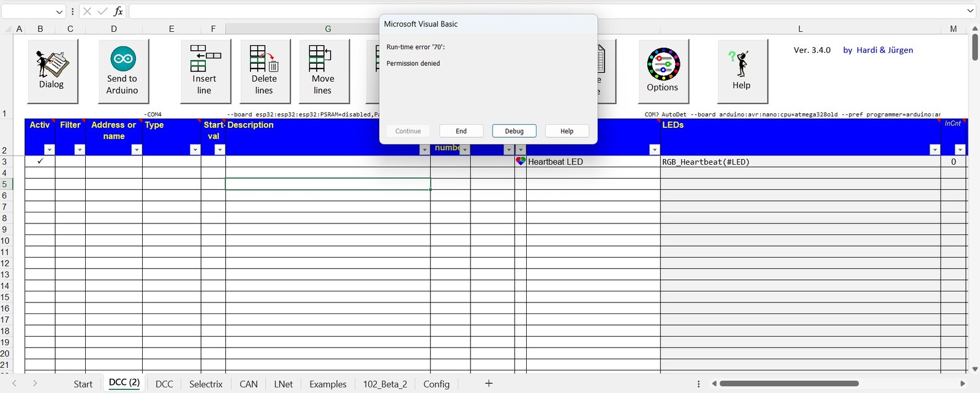Viewport: 980px width, 393px height.
Task: Toggle the Activ checkmark in row 3
Action: pos(40,162)
